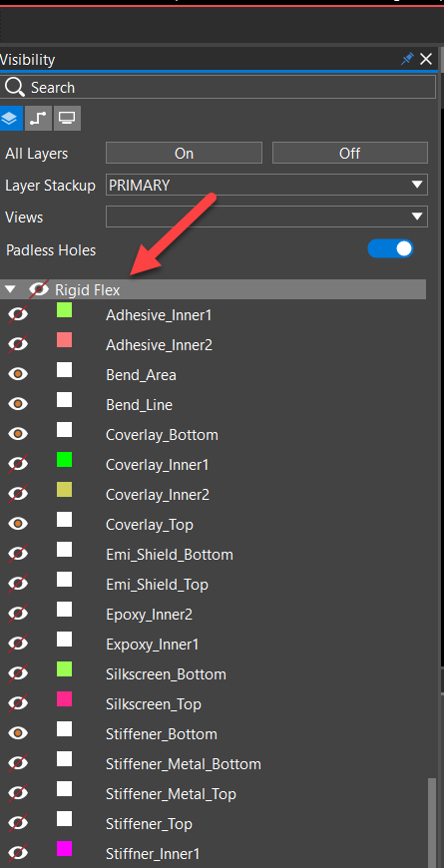Image resolution: width=444 pixels, height=868 pixels.
Task: Click the Coverlay_Inner1 green color swatch
Action: 64,460
